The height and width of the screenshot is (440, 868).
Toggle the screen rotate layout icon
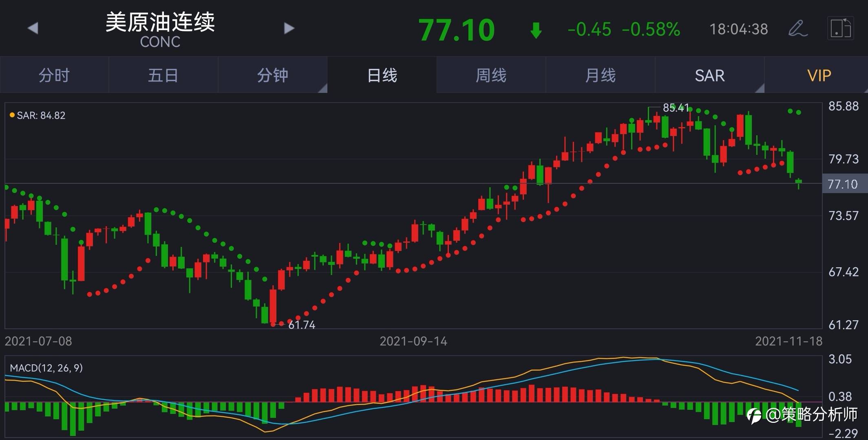tap(840, 28)
